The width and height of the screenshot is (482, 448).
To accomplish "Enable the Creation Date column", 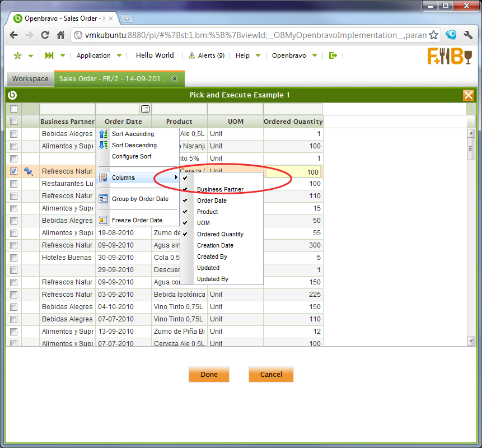I will pyautogui.click(x=215, y=245).
